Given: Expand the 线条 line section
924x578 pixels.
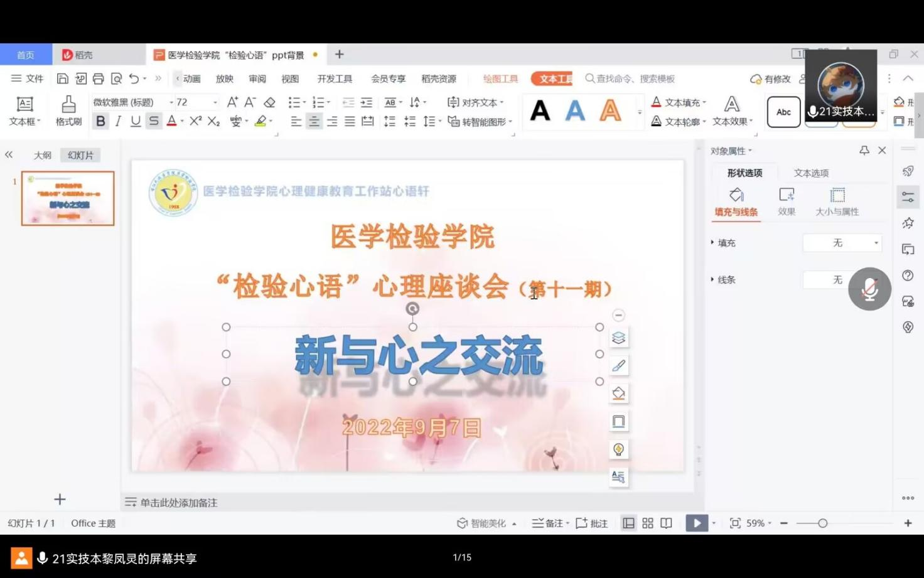Looking at the screenshot, I should click(x=712, y=279).
